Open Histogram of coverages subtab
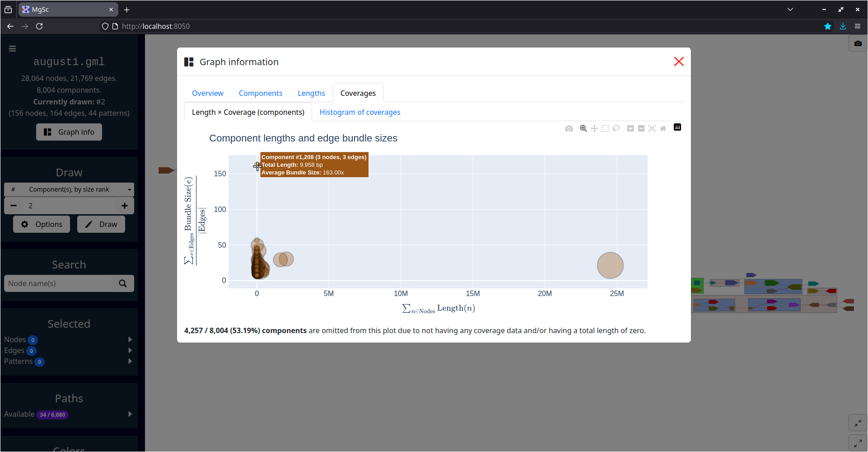 coord(360,112)
